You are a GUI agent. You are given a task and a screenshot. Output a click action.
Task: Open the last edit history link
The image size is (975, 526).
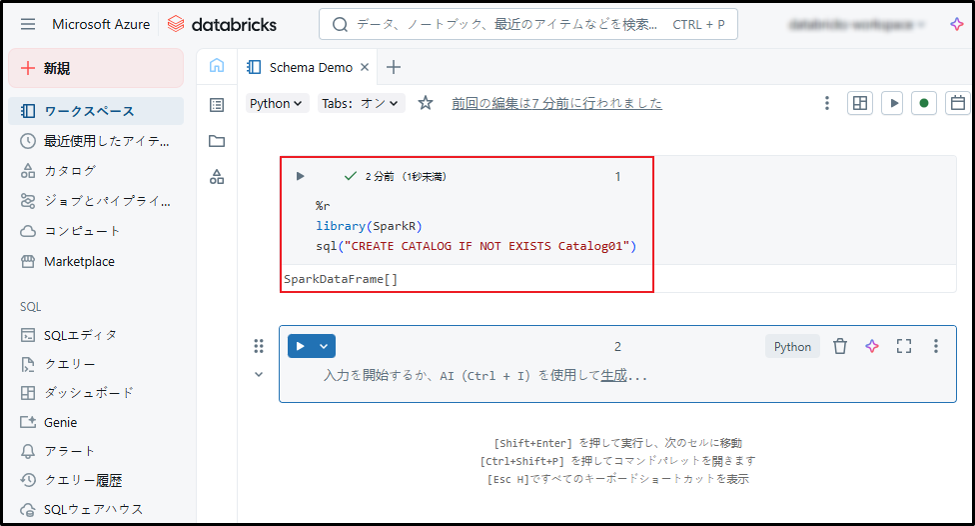556,103
